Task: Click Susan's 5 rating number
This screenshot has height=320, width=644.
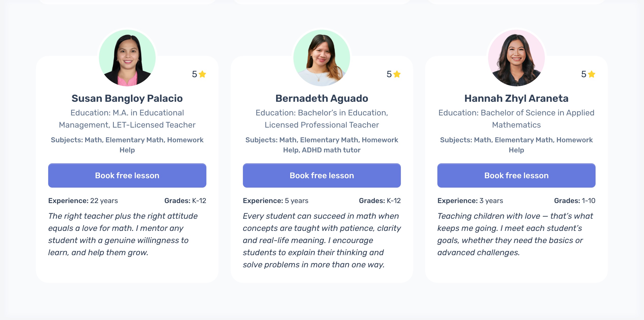Action: coord(194,74)
